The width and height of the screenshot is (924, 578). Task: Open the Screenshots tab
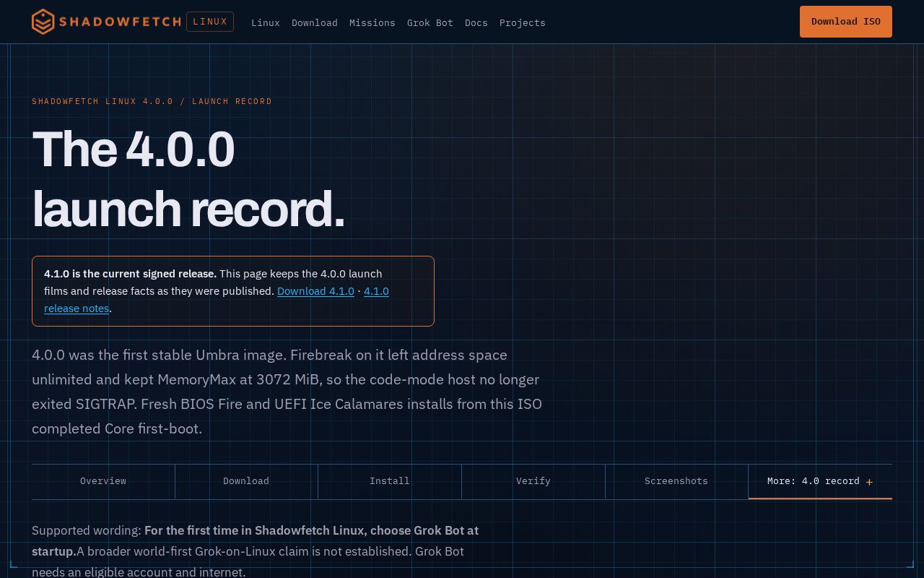pyautogui.click(x=676, y=481)
